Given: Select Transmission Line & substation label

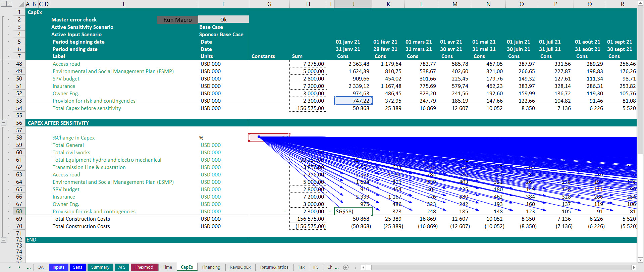Looking at the screenshot, I should coord(89,167).
